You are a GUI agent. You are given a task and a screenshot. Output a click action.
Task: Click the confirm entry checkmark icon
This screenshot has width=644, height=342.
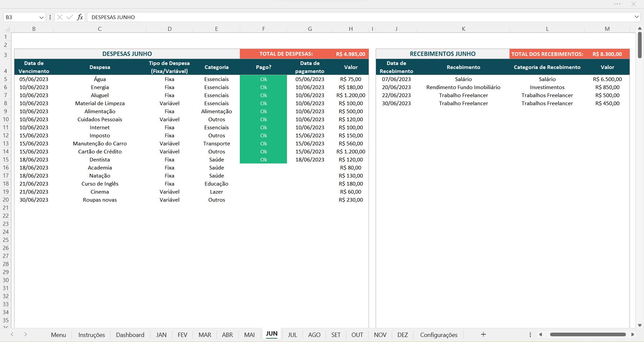pyautogui.click(x=70, y=17)
